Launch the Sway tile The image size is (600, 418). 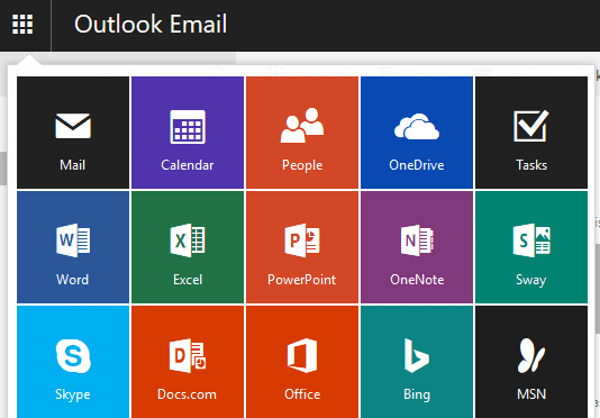pos(532,247)
